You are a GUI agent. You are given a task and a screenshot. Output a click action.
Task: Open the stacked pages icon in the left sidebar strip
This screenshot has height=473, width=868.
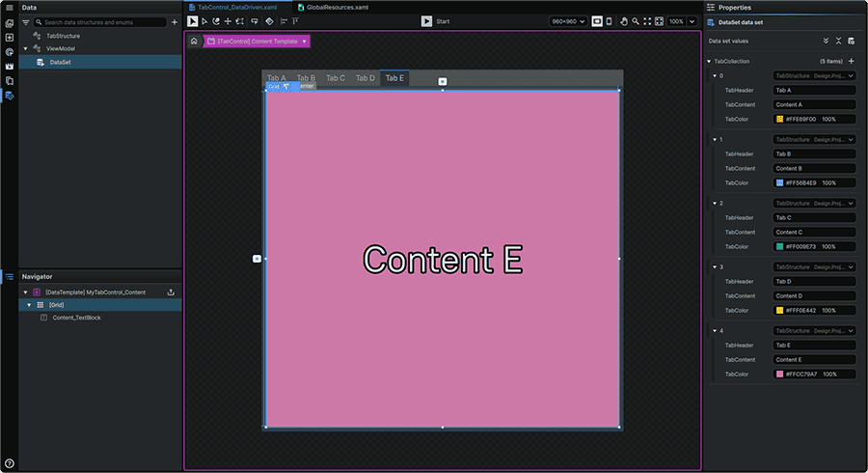pos(9,81)
